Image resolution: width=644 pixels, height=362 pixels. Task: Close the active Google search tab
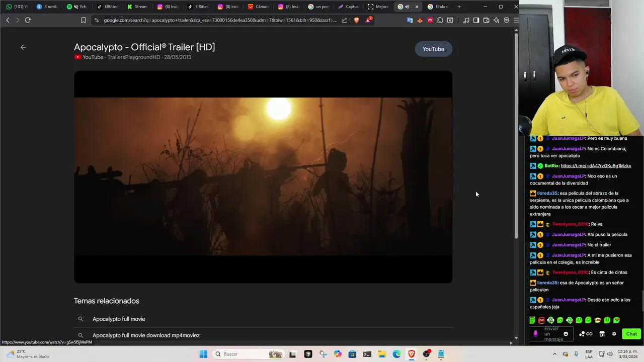[417, 7]
